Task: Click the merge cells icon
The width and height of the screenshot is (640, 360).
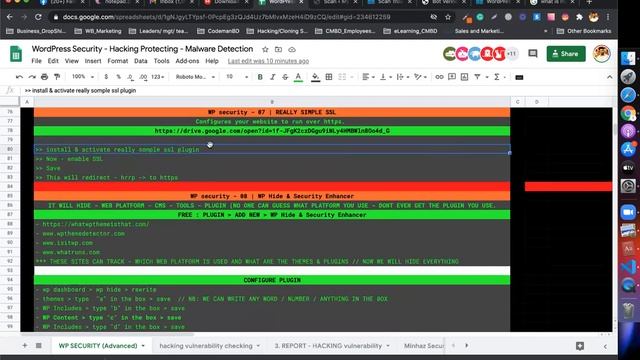Action: tap(342, 77)
